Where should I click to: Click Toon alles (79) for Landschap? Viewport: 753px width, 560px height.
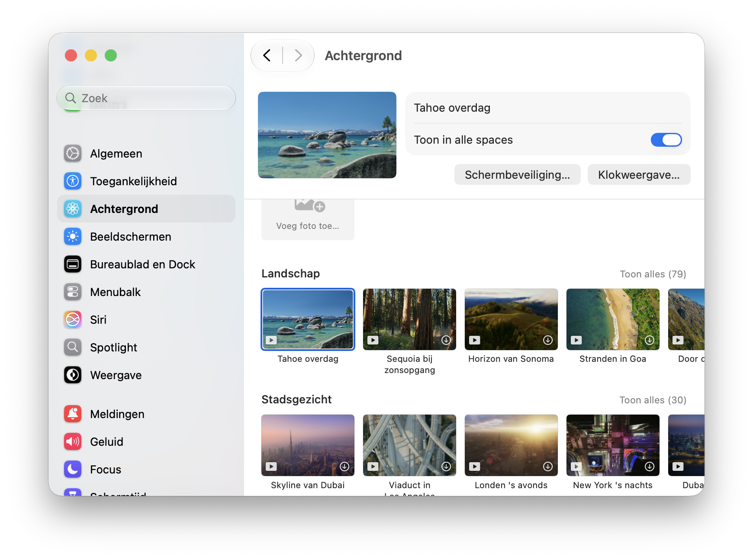pyautogui.click(x=653, y=274)
